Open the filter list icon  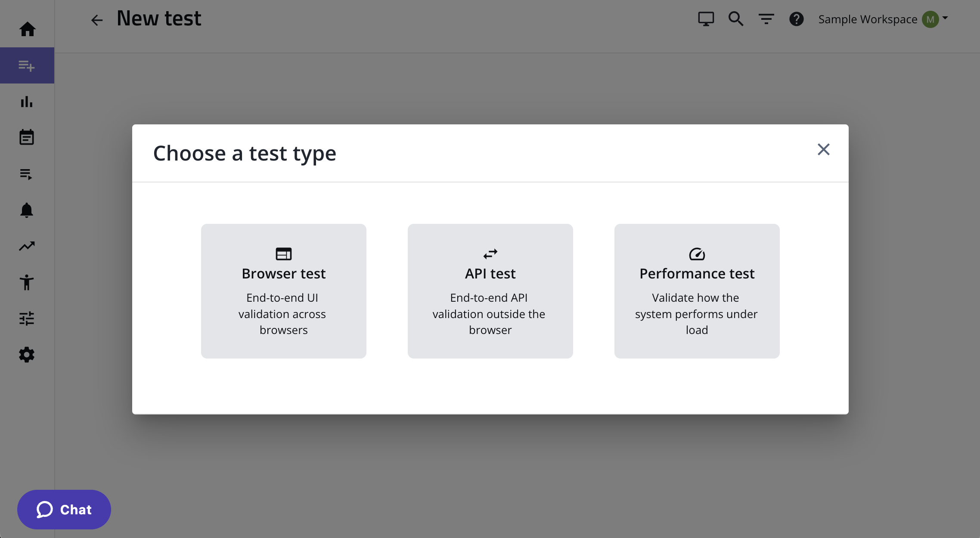(766, 19)
